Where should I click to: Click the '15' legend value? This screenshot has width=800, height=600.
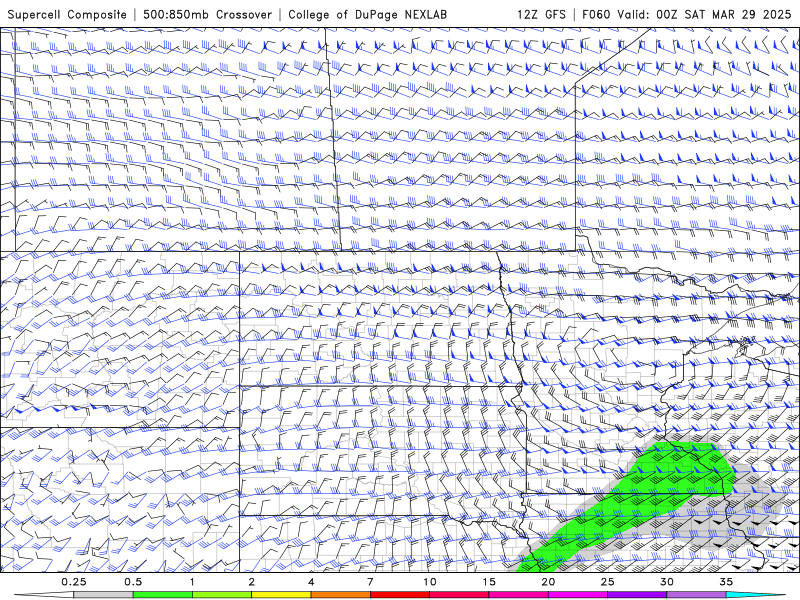[489, 582]
